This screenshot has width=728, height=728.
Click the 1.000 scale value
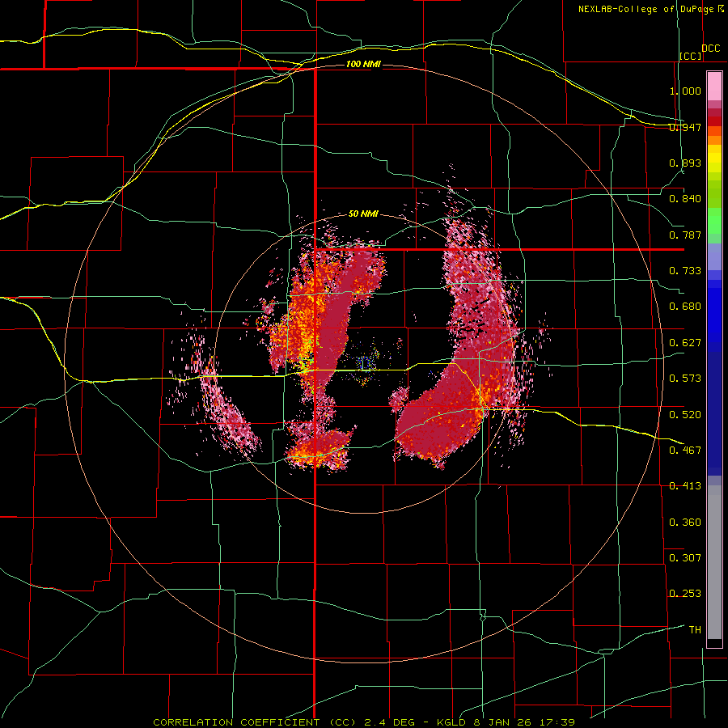685,91
